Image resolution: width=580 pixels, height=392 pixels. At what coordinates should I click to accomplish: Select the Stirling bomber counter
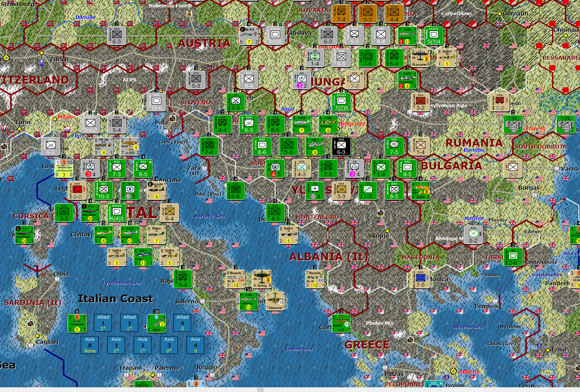[x=262, y=279]
